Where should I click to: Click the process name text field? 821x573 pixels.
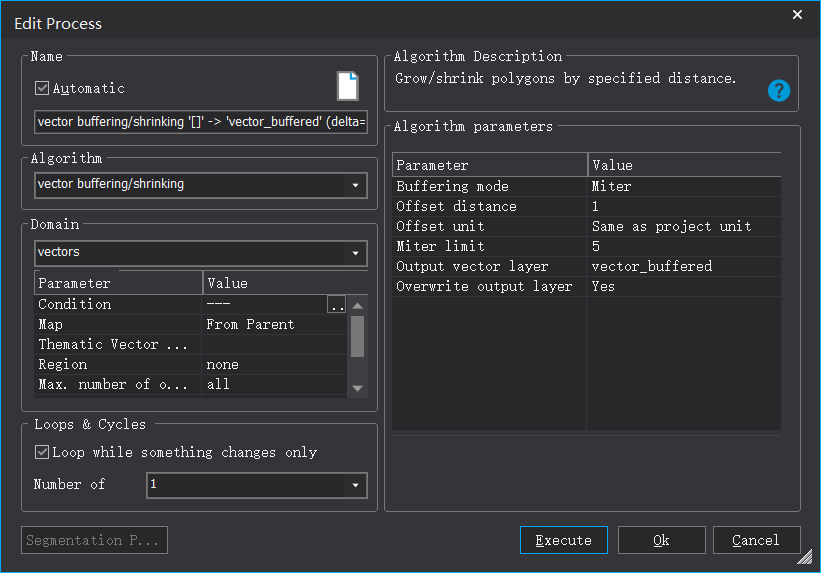coord(200,122)
